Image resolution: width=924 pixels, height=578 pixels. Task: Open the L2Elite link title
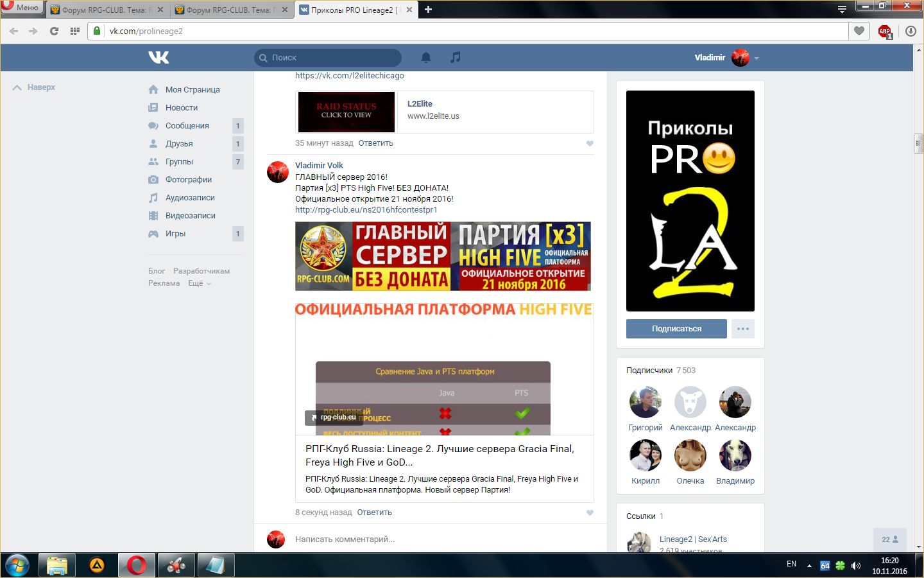click(420, 104)
